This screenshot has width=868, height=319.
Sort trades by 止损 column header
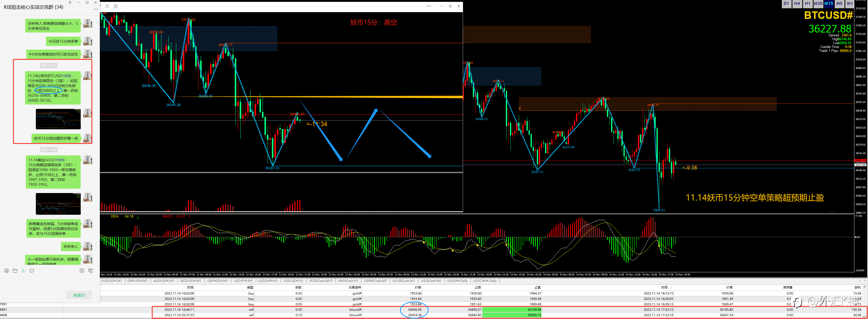point(478,288)
